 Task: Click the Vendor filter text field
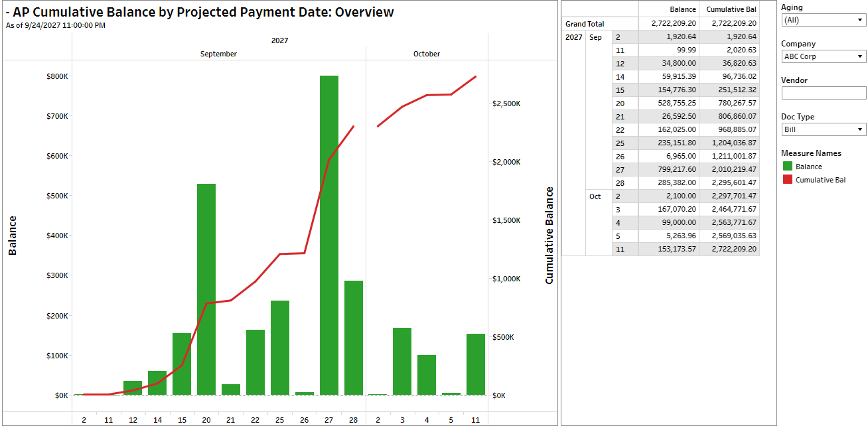pos(823,93)
